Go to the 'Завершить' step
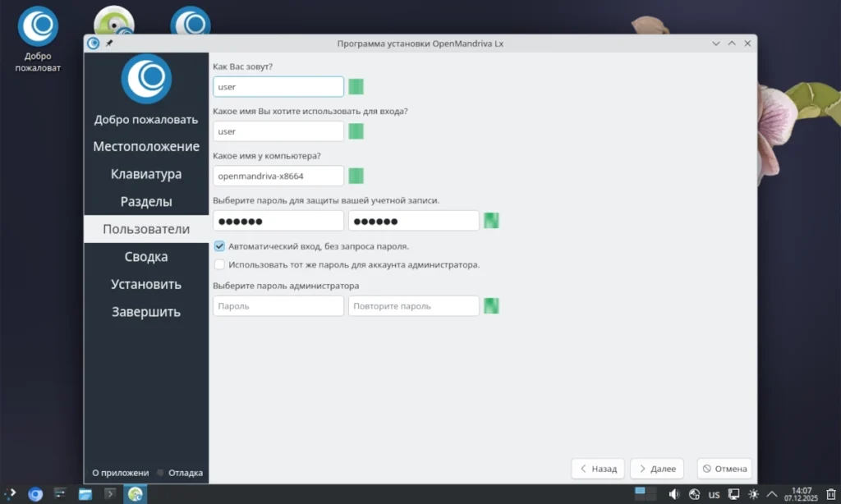 146,312
